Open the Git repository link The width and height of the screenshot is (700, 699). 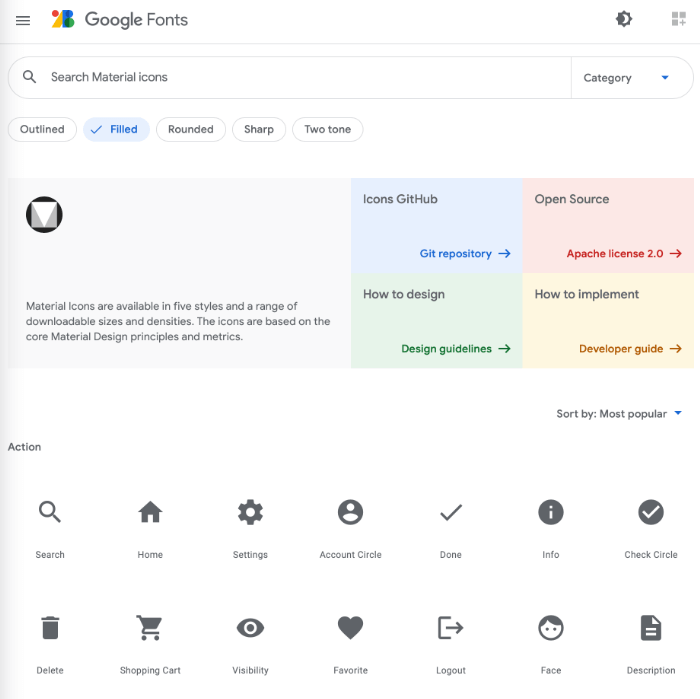(465, 254)
